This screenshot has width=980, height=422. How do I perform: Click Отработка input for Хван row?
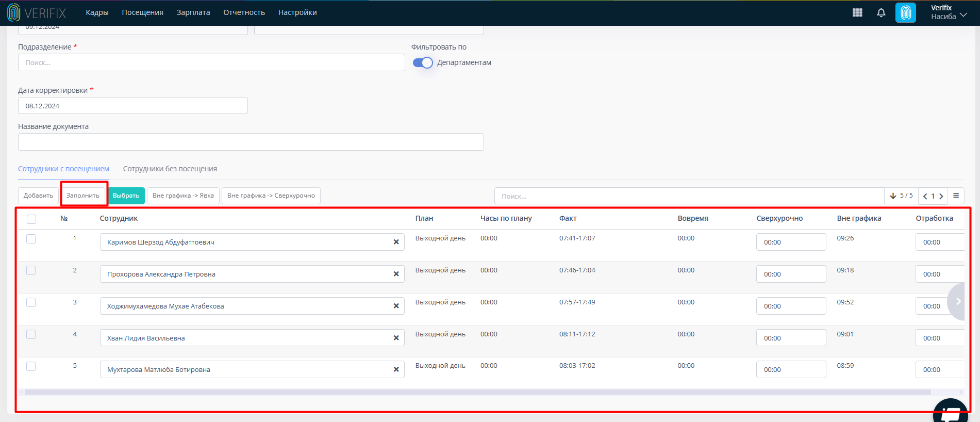(x=940, y=338)
